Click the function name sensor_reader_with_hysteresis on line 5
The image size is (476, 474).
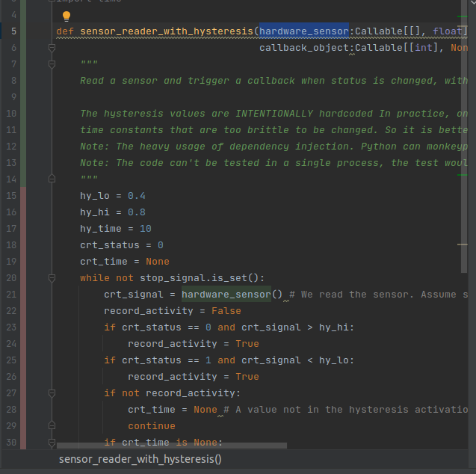pyautogui.click(x=167, y=31)
